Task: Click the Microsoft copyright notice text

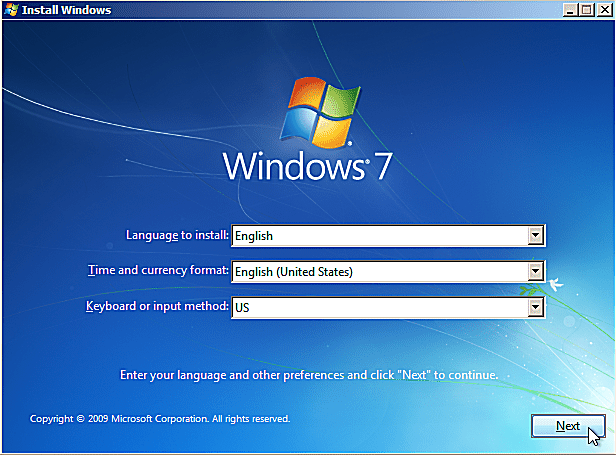Action: (x=160, y=419)
